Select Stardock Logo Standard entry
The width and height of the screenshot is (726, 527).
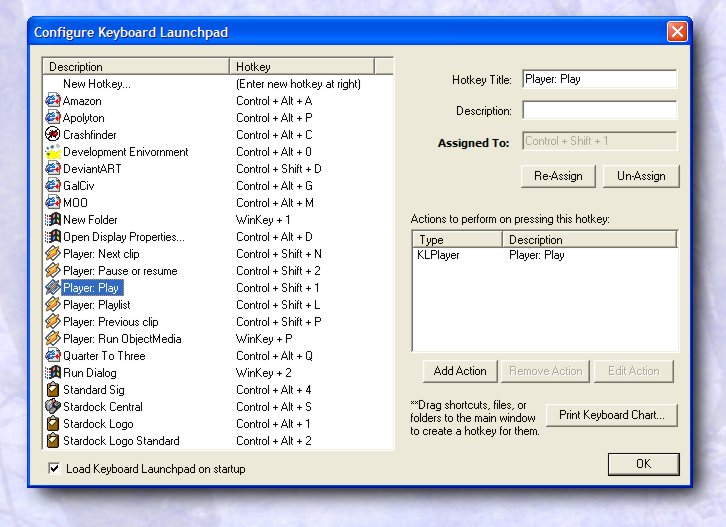[121, 440]
